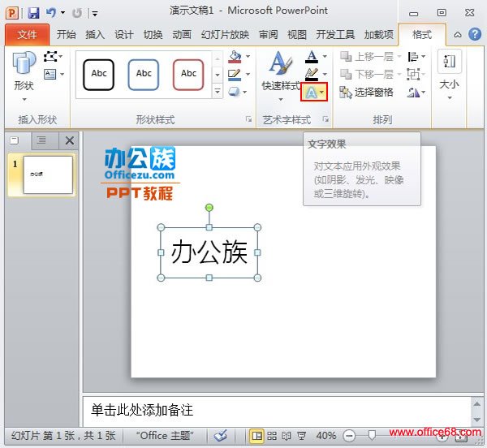487x448 pixels.
Task: Click the Shape Fill paint bucket icon
Action: [x=235, y=57]
